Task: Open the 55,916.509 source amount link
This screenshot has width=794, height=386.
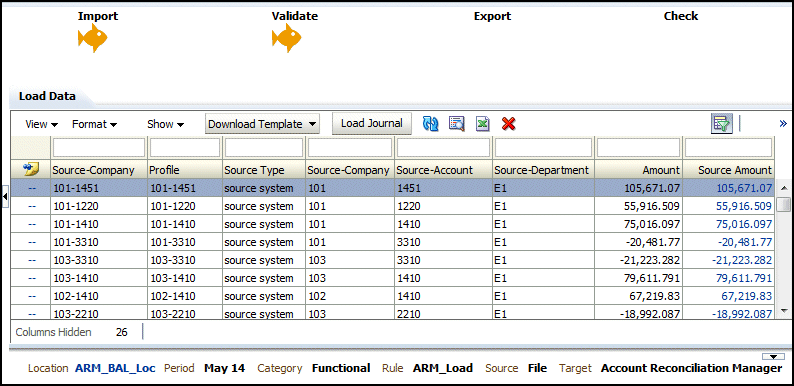Action: coord(744,206)
